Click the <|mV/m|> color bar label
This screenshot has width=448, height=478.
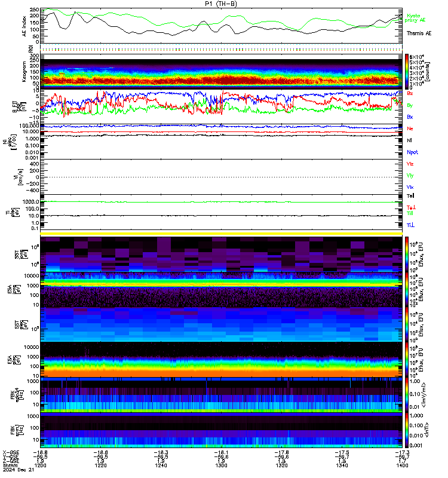pyautogui.click(x=424, y=396)
